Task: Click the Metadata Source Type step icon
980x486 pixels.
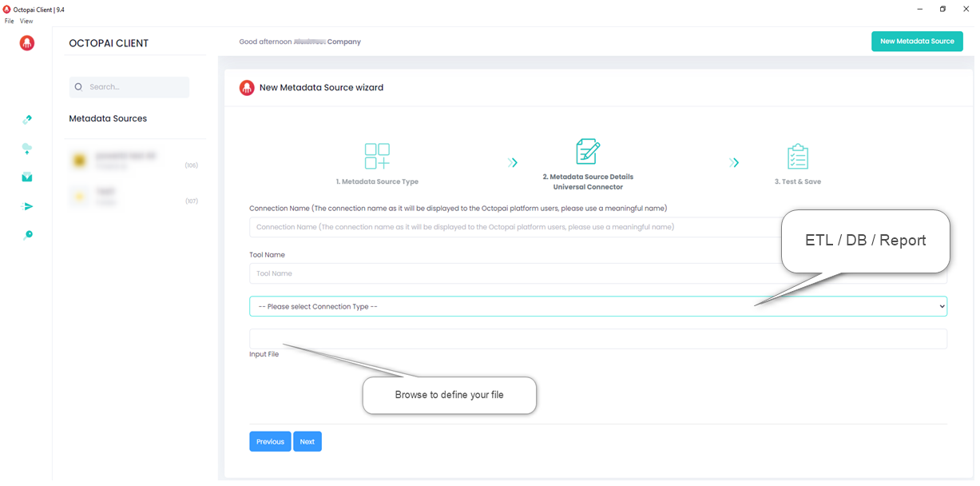Action: point(377,156)
